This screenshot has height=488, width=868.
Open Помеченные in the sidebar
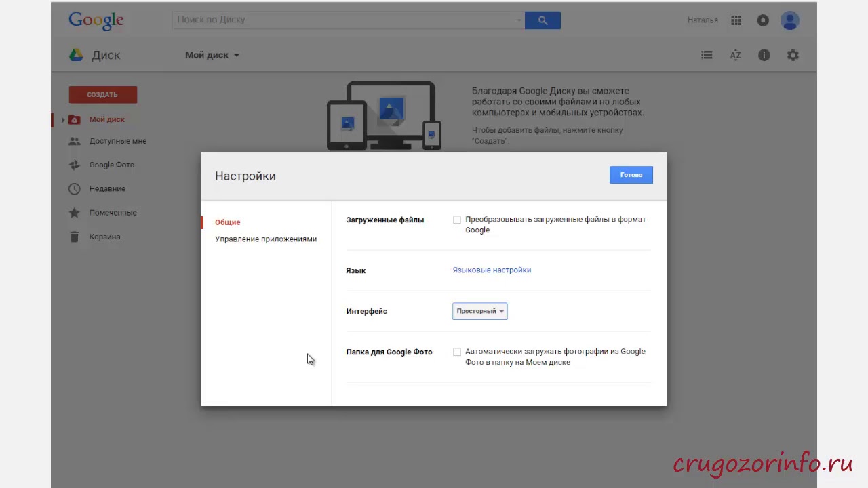113,213
